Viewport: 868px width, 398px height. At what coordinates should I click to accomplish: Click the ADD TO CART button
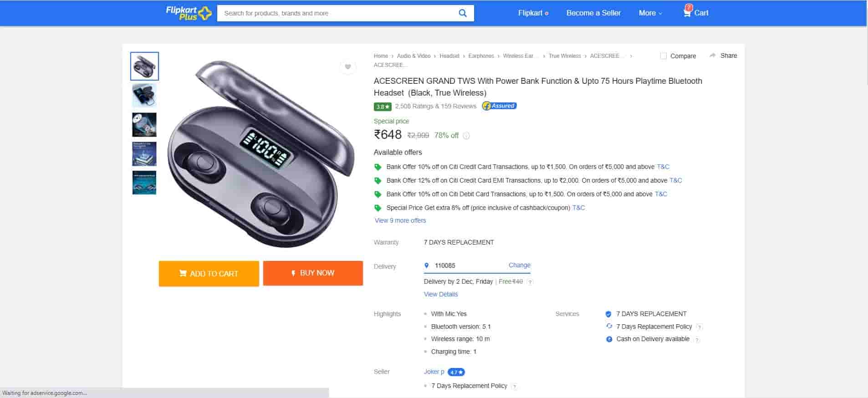(209, 273)
